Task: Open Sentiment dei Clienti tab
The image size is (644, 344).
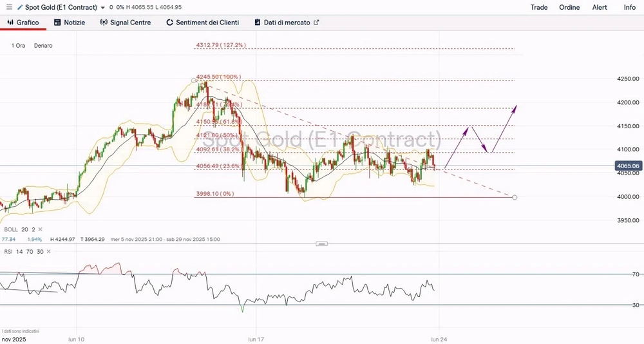Action: click(x=202, y=23)
